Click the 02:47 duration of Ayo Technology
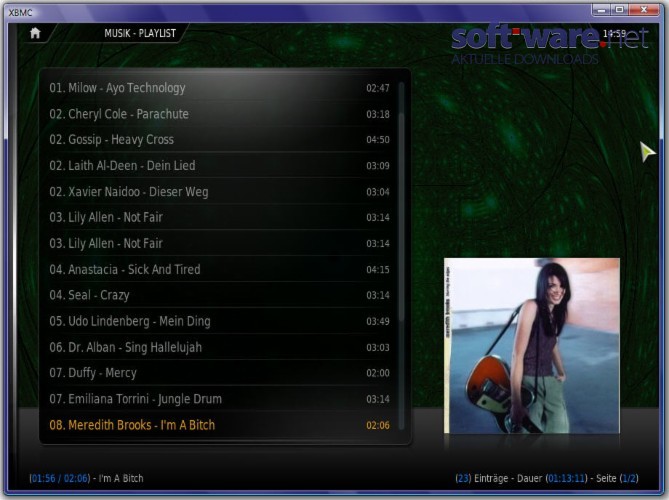 (378, 88)
